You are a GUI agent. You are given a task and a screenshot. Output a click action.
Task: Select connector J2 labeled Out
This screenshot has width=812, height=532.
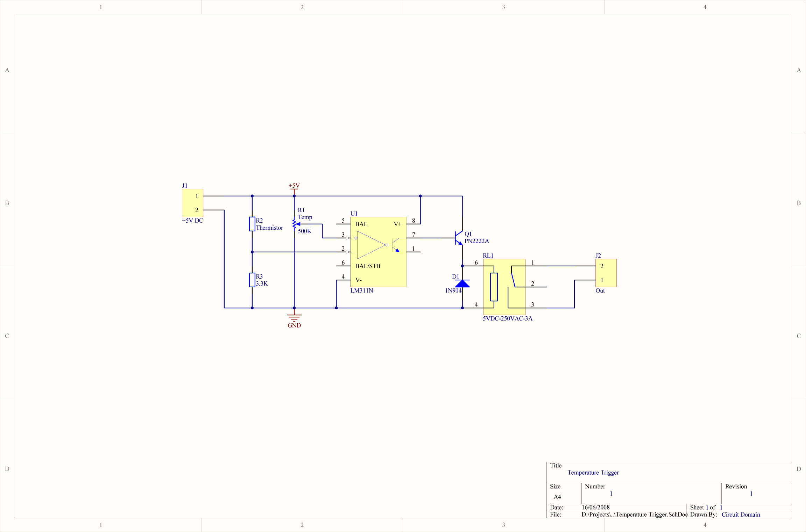point(606,273)
